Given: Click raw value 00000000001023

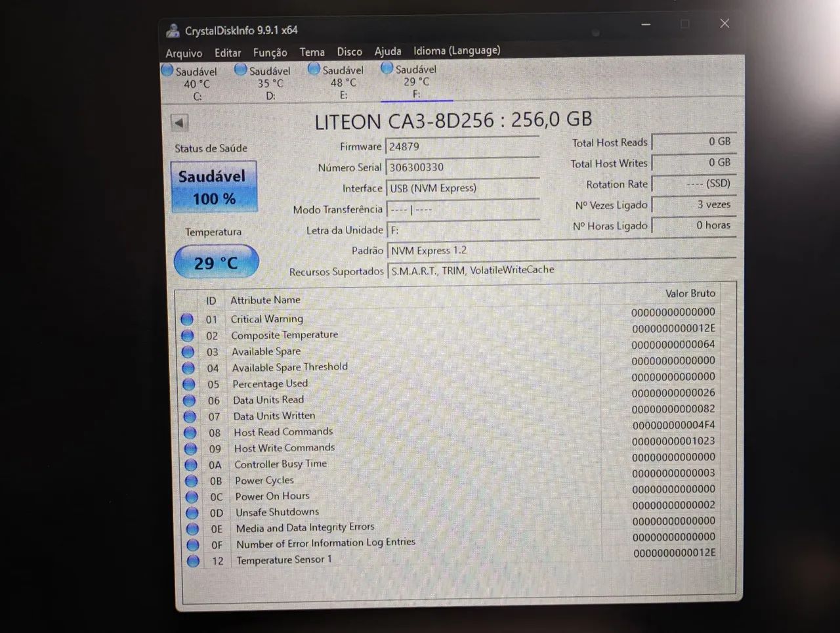Looking at the screenshot, I should click(673, 441).
